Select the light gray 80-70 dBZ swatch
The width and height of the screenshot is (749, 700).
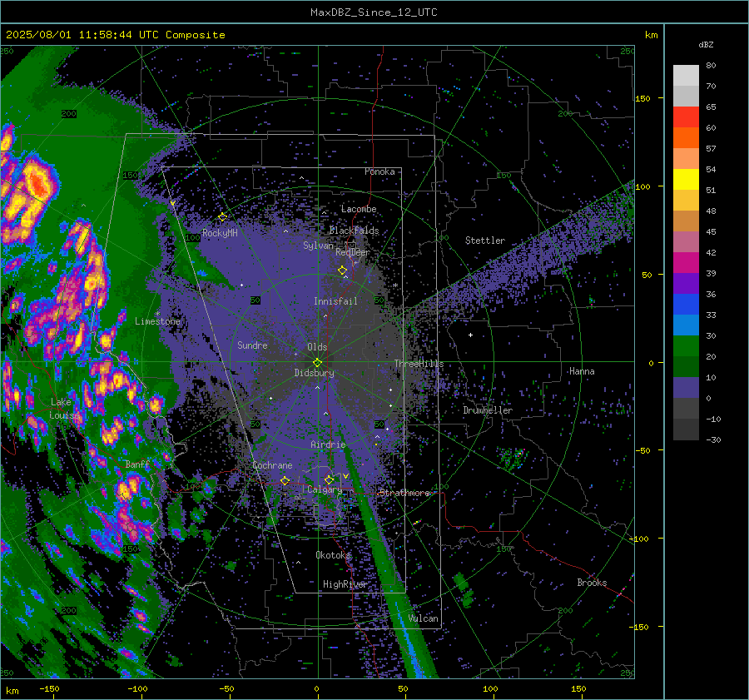pos(686,75)
